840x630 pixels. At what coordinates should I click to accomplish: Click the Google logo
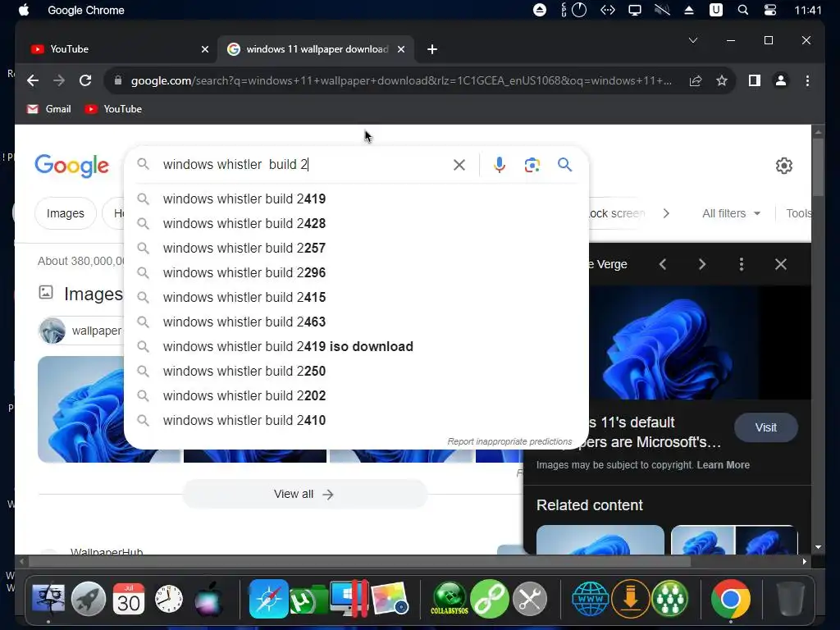(x=72, y=166)
